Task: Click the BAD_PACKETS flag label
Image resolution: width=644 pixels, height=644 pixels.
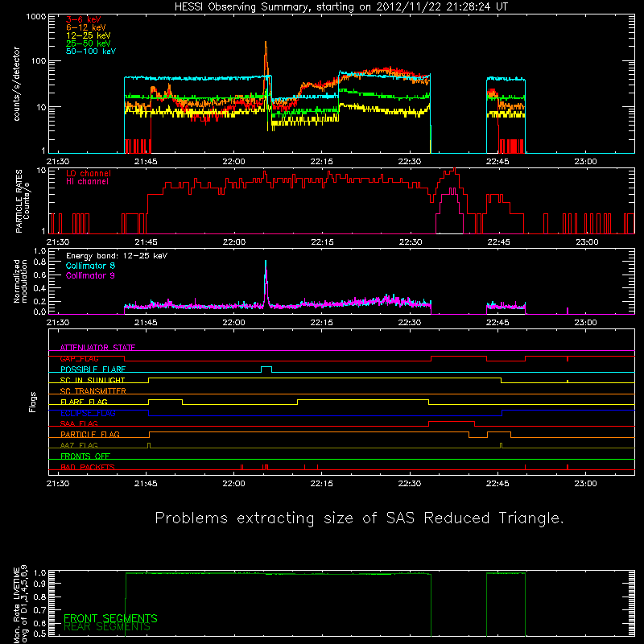Action: click(x=88, y=467)
